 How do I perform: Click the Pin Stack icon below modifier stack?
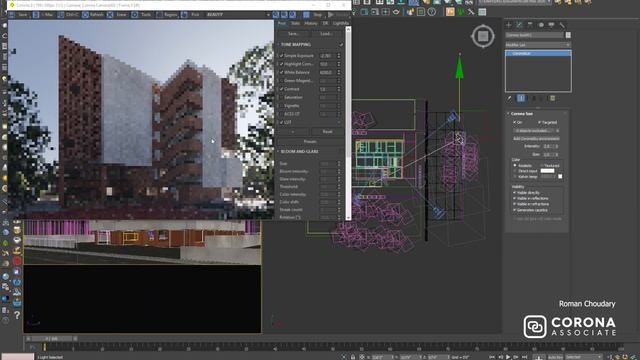[509, 98]
